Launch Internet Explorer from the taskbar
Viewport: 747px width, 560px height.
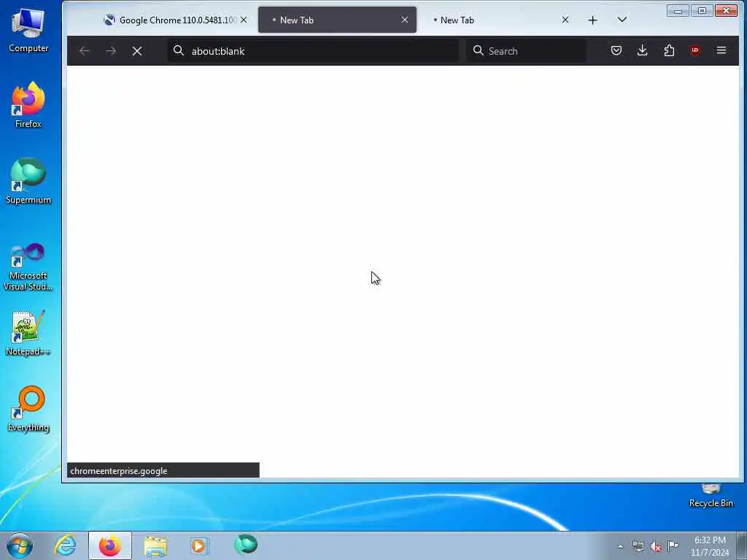tap(65, 545)
